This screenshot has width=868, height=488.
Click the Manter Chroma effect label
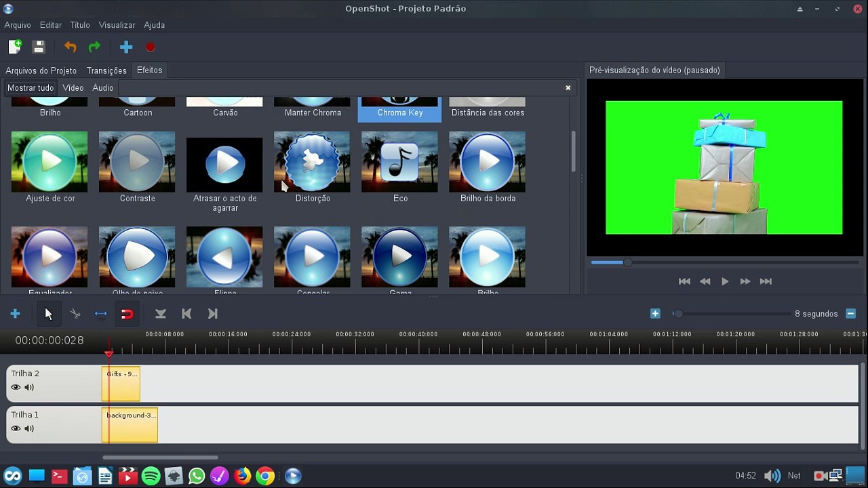pos(313,113)
